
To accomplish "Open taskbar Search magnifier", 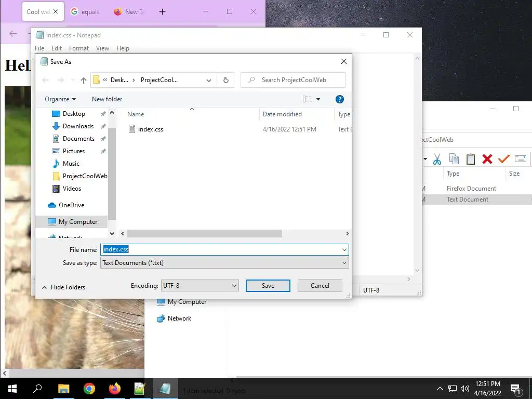I will point(37,389).
